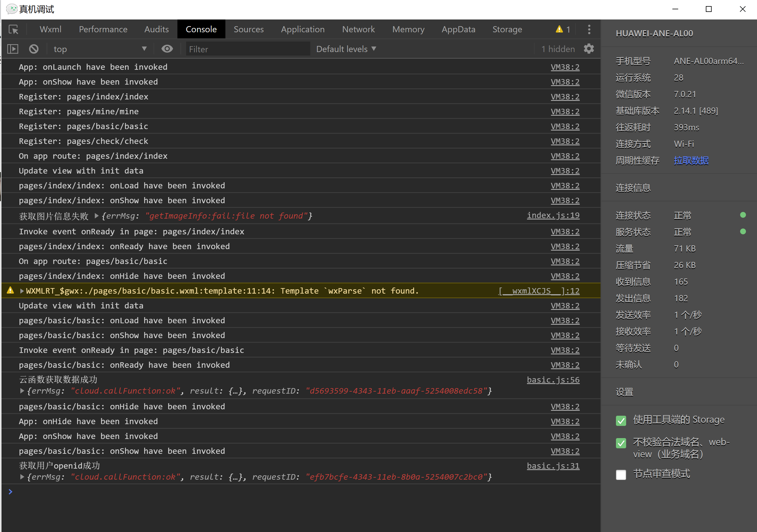
Task: Switch to the AppData tab
Action: (x=458, y=29)
